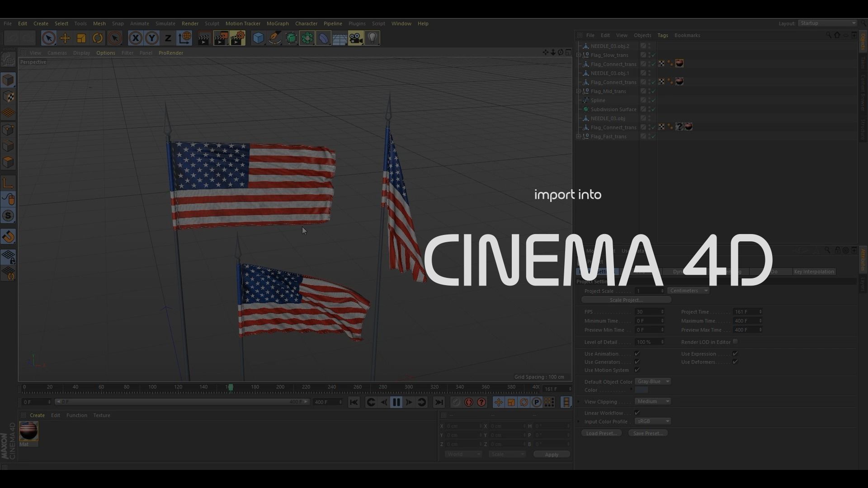Switch to Key Interpolation tab

pyautogui.click(x=814, y=272)
